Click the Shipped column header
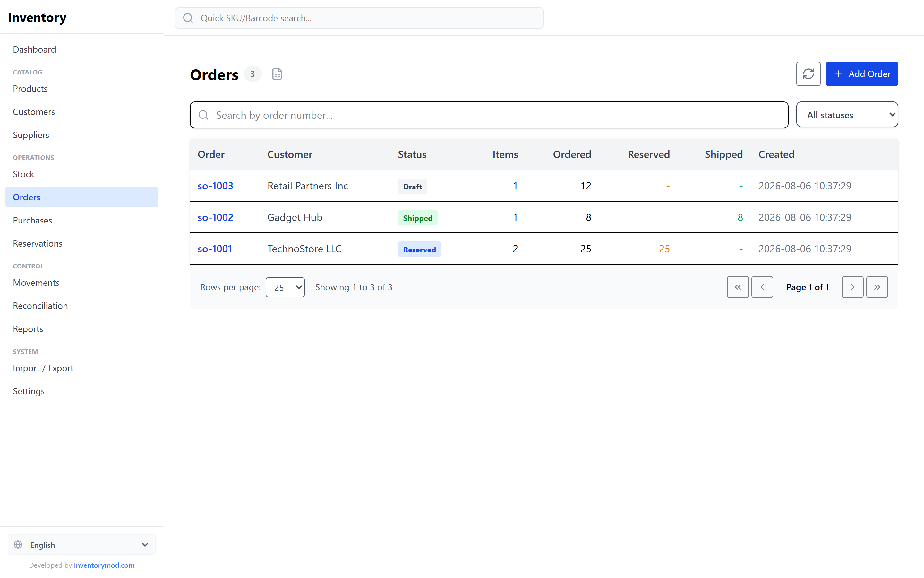Screen dimensions: 924x578 click(723, 154)
